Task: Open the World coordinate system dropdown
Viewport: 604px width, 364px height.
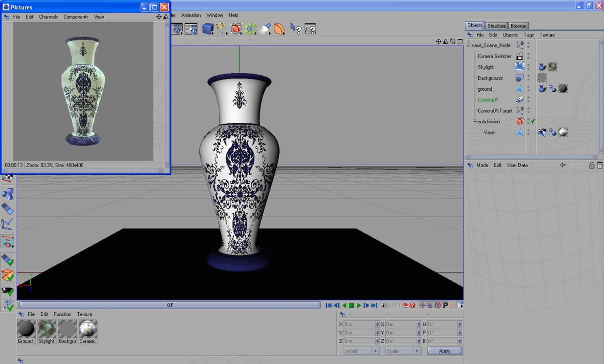Action: point(361,351)
